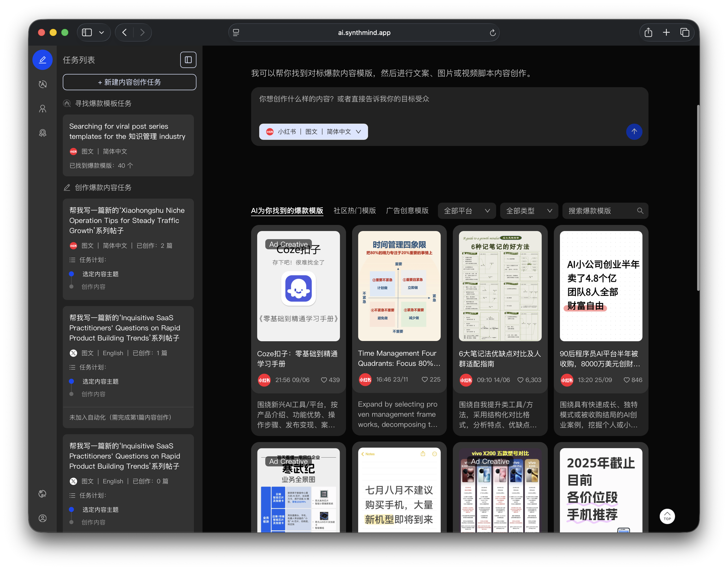Screen dimensions: 728x570
Task: Open the 6种记笔记的好方法 thumbnail
Action: click(x=500, y=286)
